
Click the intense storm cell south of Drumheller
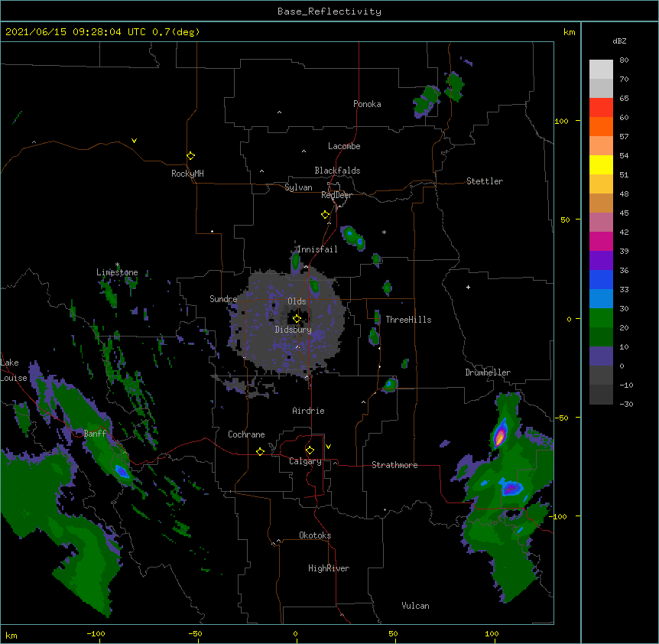pyautogui.click(x=500, y=436)
